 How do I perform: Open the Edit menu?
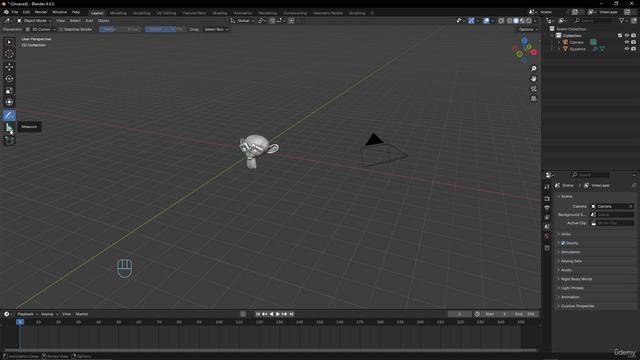26,12
